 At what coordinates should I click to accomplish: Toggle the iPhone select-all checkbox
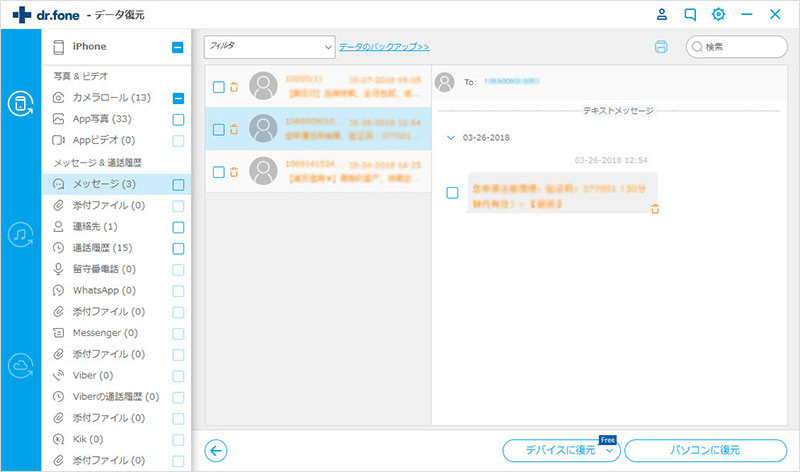pyautogui.click(x=178, y=46)
